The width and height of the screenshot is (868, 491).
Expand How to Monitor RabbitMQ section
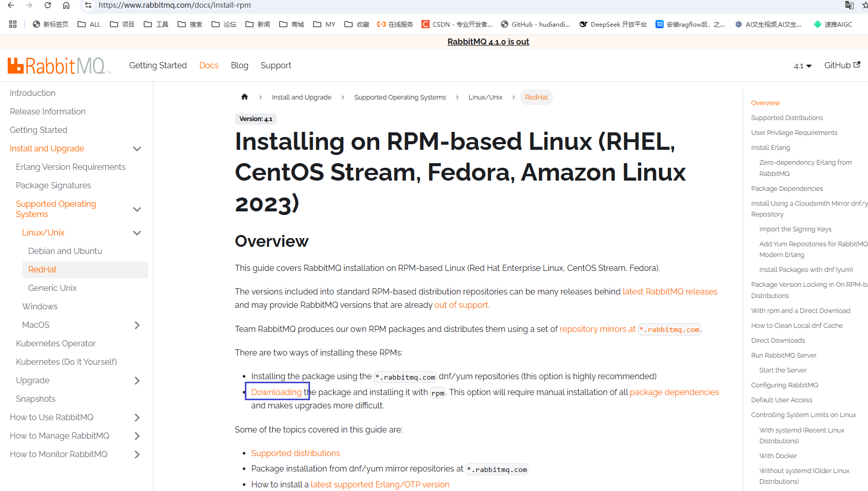click(137, 455)
